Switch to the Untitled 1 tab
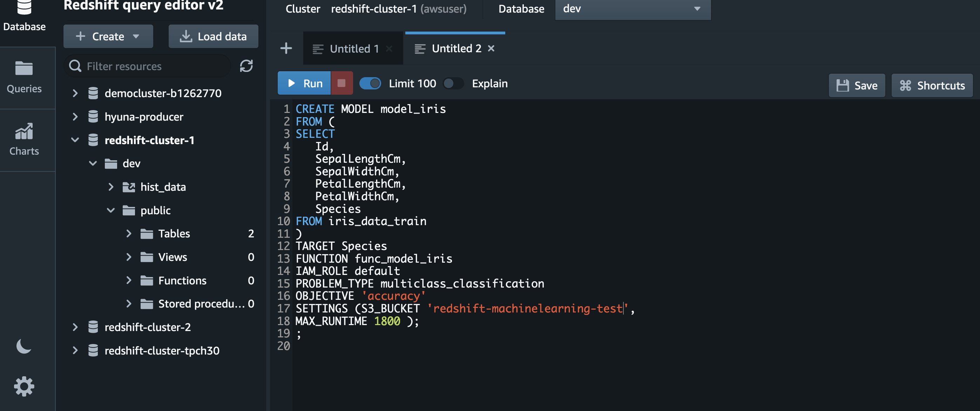Image resolution: width=980 pixels, height=411 pixels. [353, 49]
